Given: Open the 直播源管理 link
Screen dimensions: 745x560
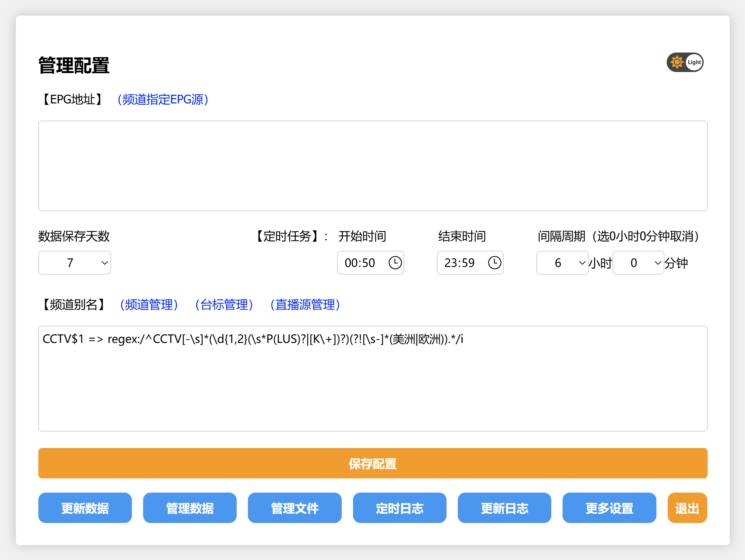Looking at the screenshot, I should [x=305, y=304].
